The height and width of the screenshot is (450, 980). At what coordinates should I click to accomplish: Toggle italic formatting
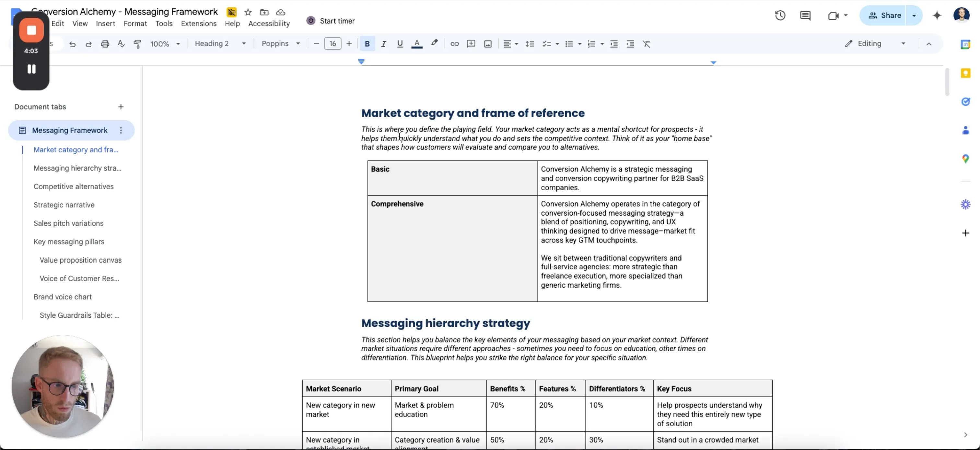point(383,44)
